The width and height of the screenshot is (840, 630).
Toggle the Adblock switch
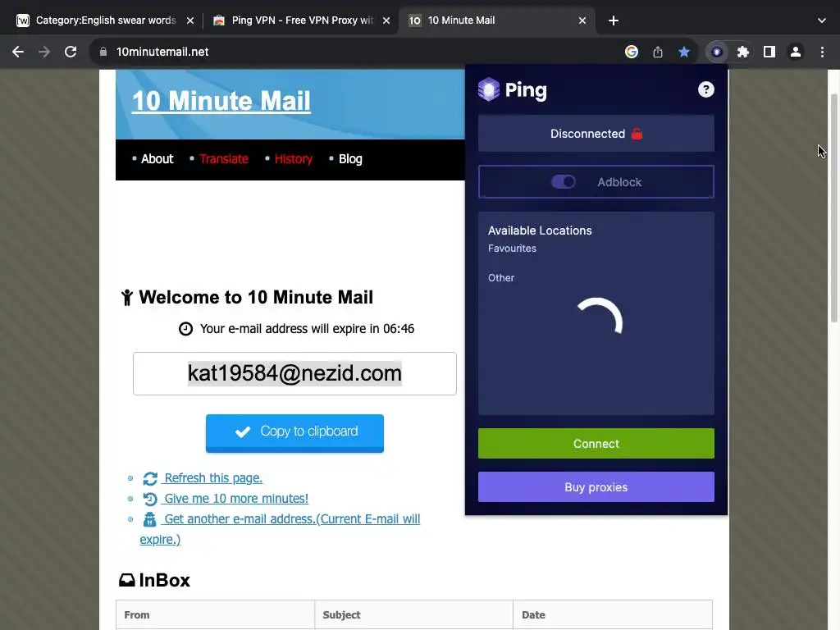(564, 182)
